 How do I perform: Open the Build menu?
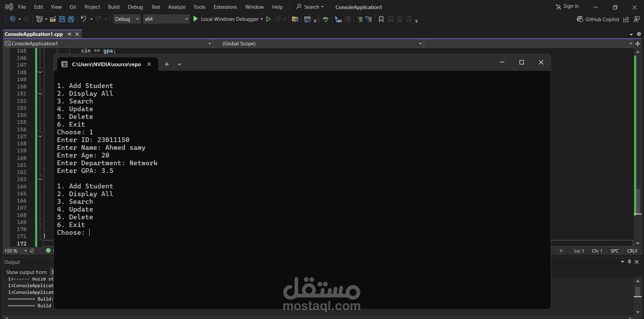pyautogui.click(x=114, y=7)
